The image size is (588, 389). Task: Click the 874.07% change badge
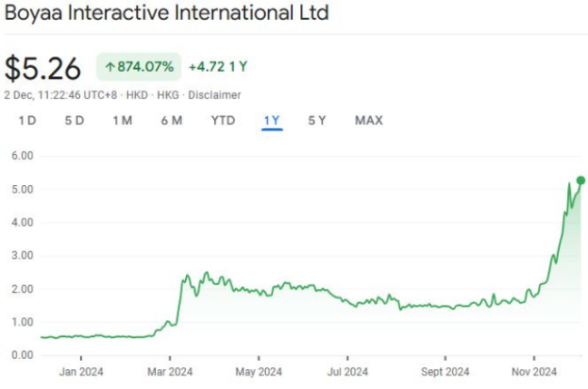tap(137, 67)
